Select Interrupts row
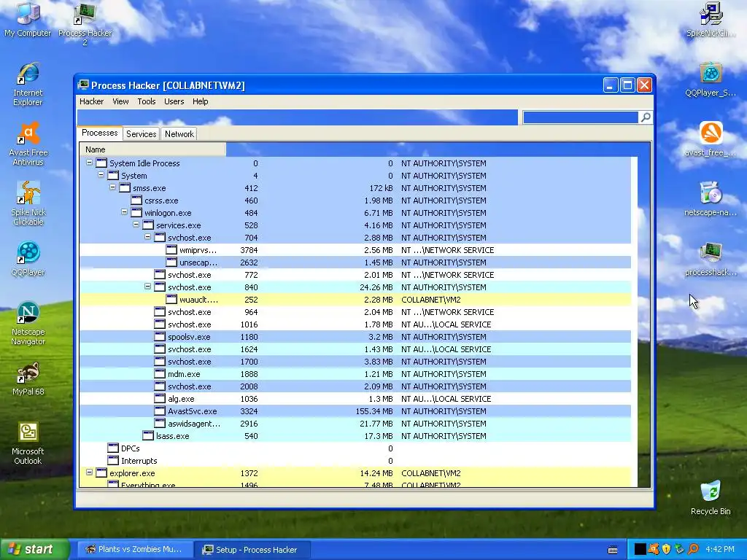 coord(355,461)
